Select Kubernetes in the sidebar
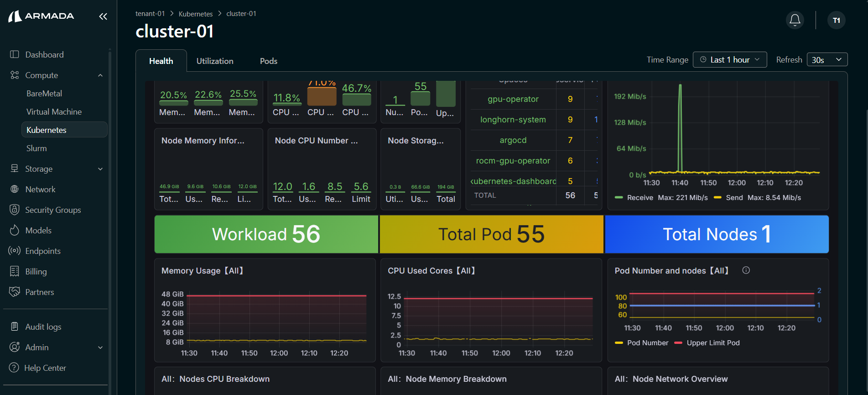 64,130
